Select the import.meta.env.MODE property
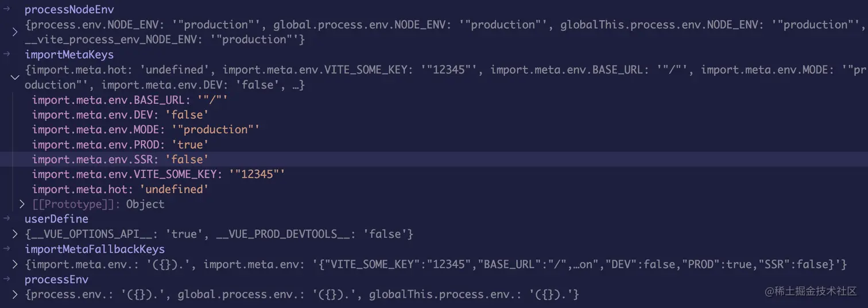The image size is (868, 308). (x=146, y=129)
